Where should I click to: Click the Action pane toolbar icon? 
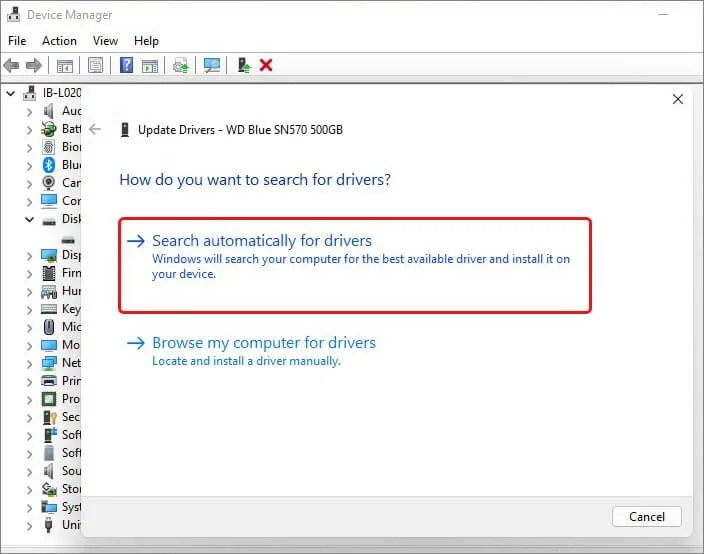(150, 66)
